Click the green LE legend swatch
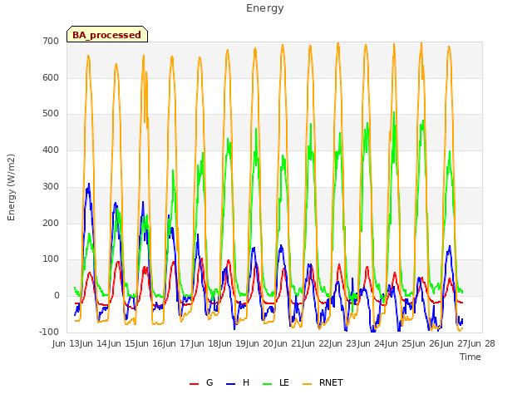532x399 pixels. (x=268, y=384)
